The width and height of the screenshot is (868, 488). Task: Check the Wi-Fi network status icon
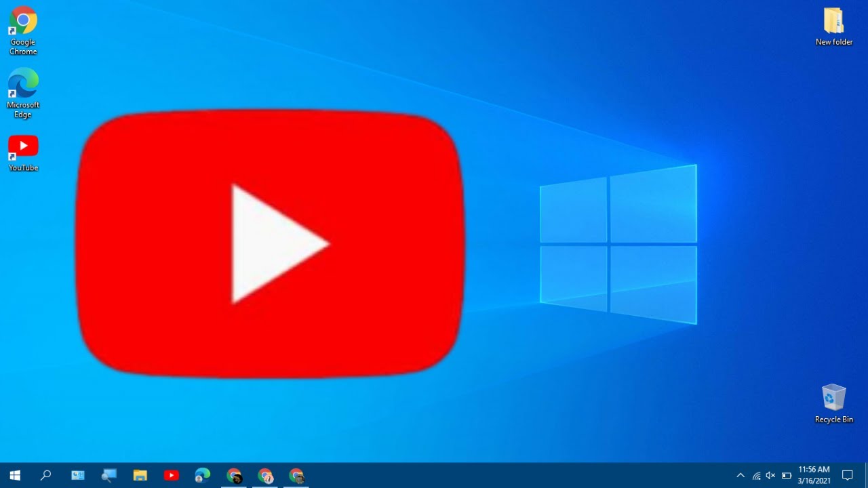click(756, 475)
